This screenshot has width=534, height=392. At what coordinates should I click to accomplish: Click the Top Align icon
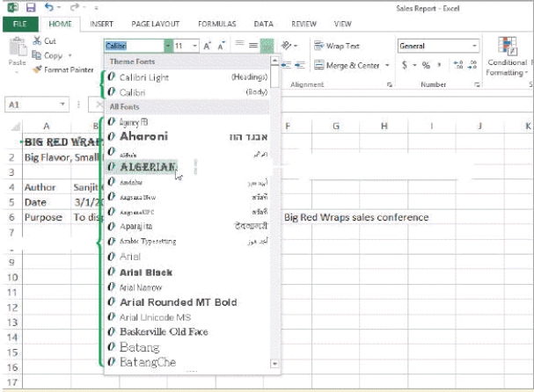240,44
